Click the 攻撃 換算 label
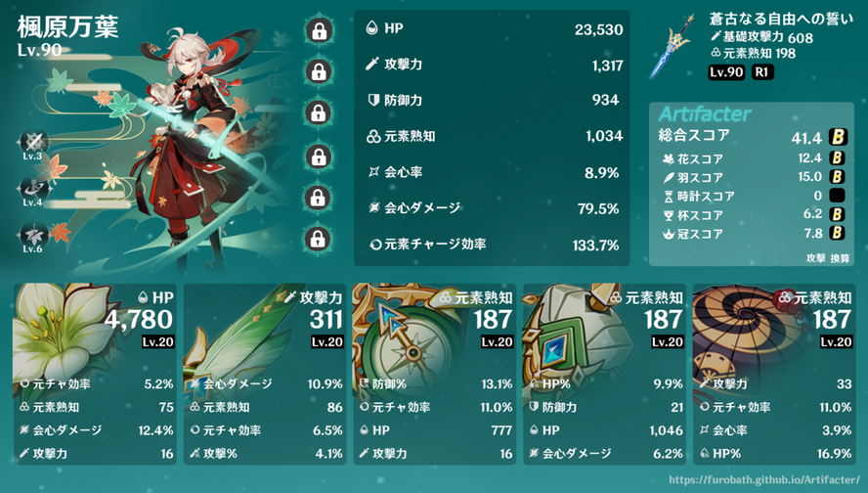The image size is (868, 493). (x=828, y=258)
